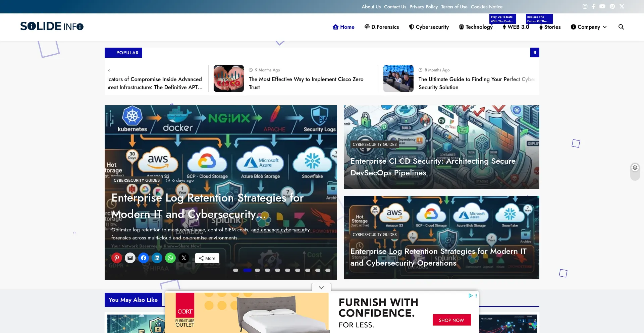Image resolution: width=644 pixels, height=333 pixels.
Task: Click "Stay Up-To-Date" badge above Technology
Action: [x=502, y=19]
